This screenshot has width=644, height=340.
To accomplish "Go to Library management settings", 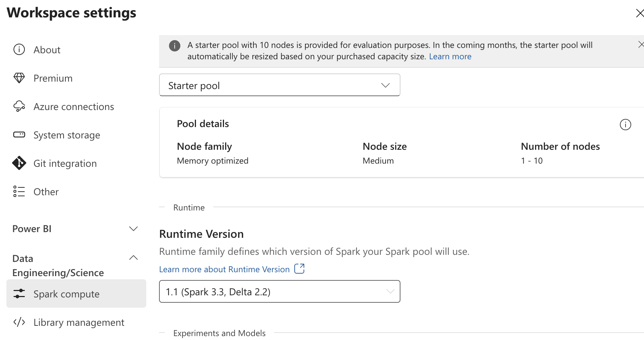I will tap(79, 322).
